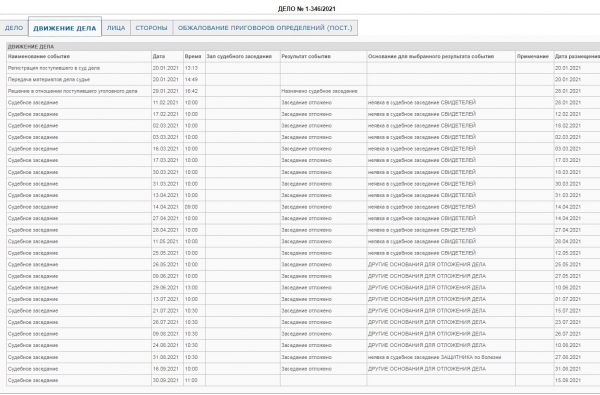Screen dimensions: 600x395
Task: Click the placement date 01.07.2021
Action: tap(568, 299)
